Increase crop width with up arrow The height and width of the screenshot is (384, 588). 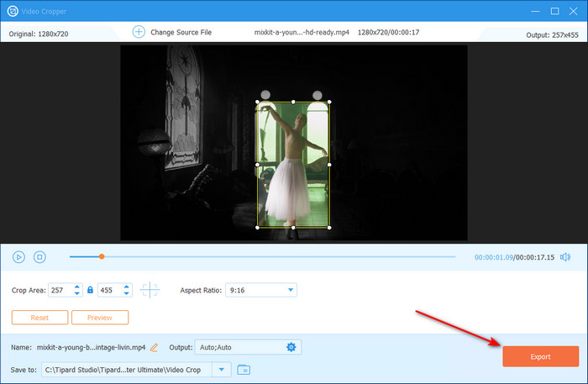(x=78, y=287)
